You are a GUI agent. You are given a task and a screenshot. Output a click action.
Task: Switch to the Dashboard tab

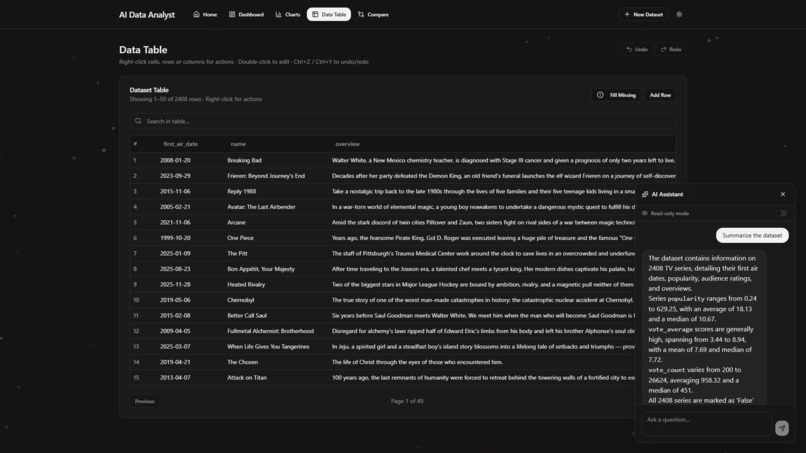246,14
